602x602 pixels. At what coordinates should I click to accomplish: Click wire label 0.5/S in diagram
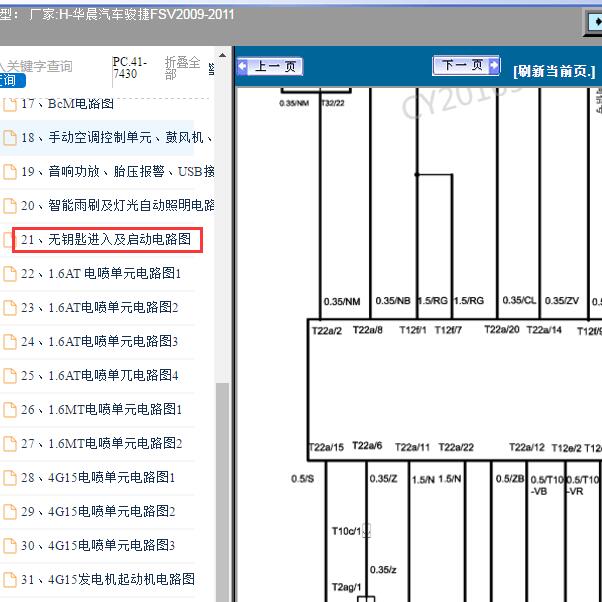coord(303,479)
